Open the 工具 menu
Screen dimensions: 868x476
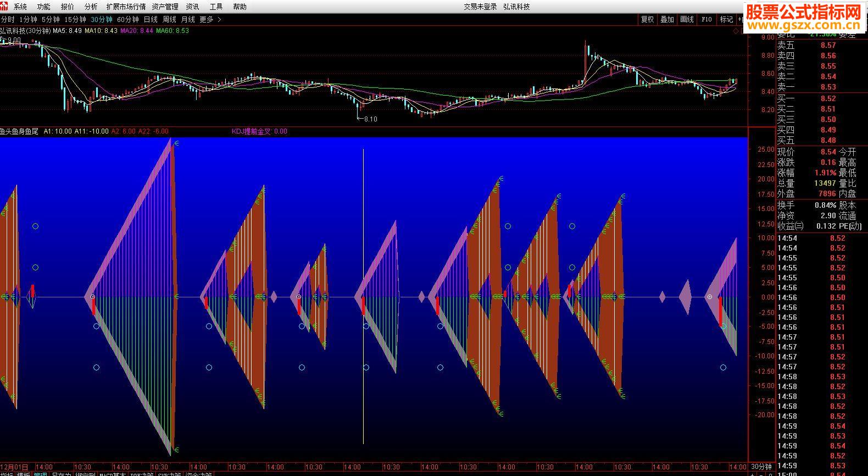[x=216, y=7]
